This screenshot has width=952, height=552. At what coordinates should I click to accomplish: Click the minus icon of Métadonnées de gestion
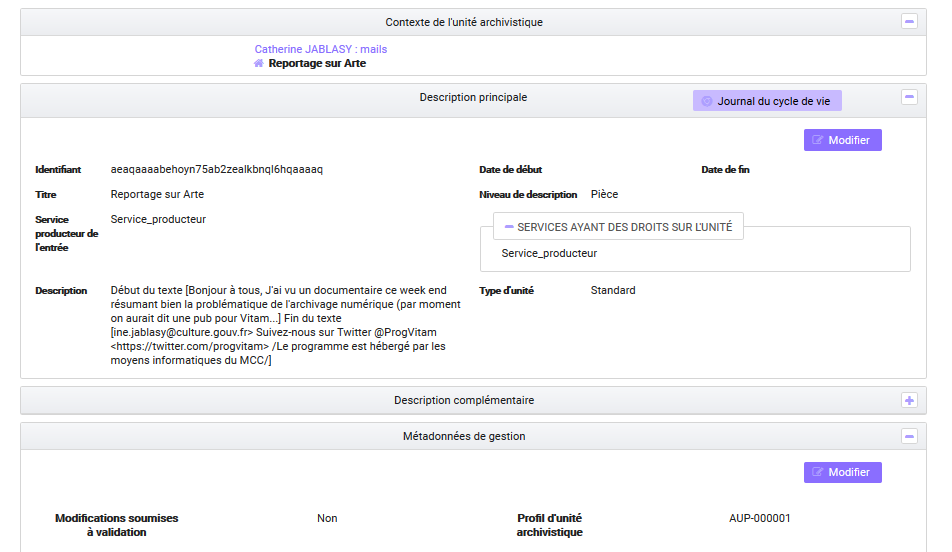pos(909,436)
